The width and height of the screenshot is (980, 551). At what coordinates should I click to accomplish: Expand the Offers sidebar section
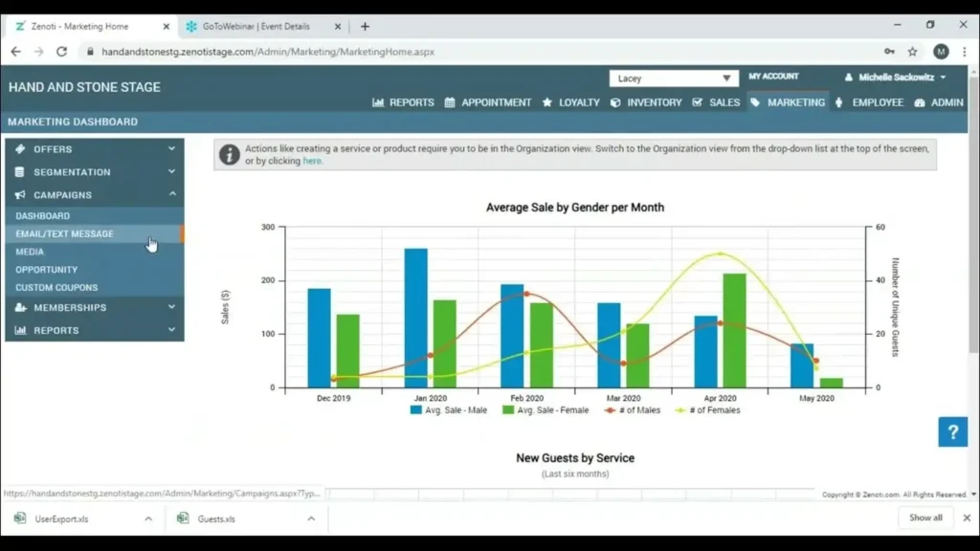click(x=94, y=149)
